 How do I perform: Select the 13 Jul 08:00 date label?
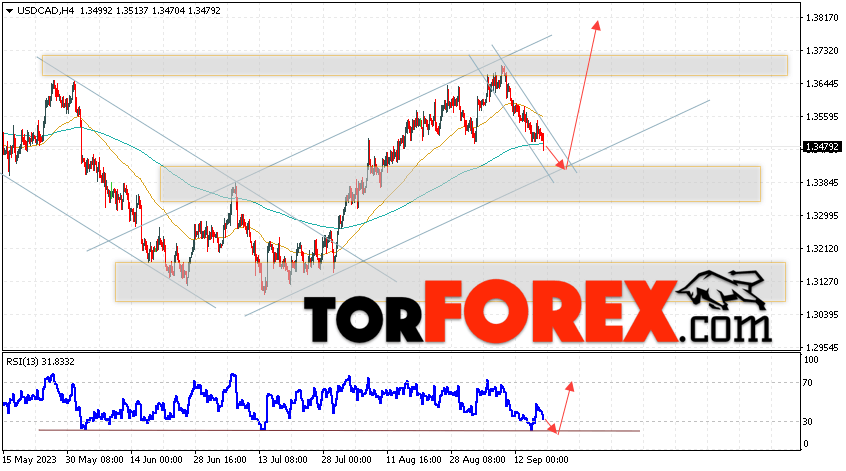point(283,460)
